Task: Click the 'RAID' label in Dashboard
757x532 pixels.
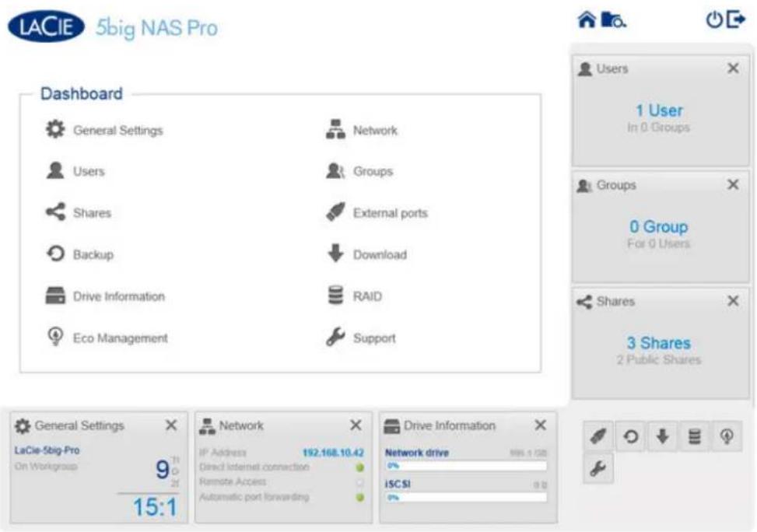Action: (x=367, y=296)
